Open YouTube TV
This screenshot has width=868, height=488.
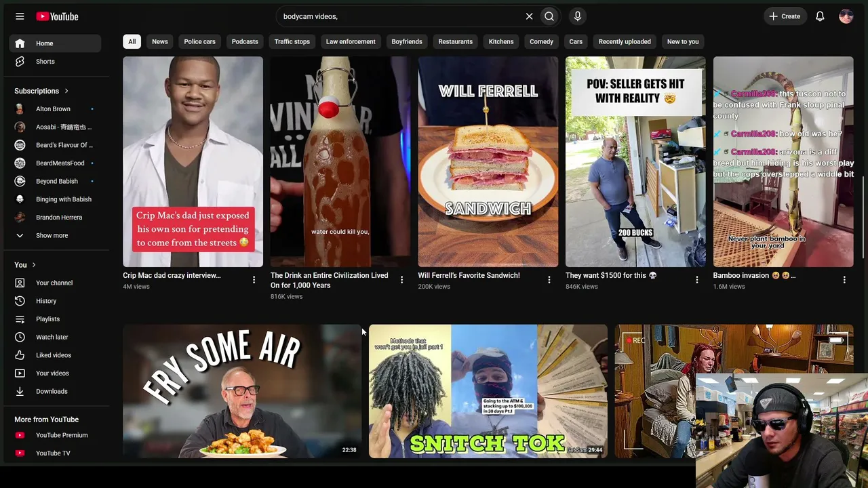(x=55, y=453)
